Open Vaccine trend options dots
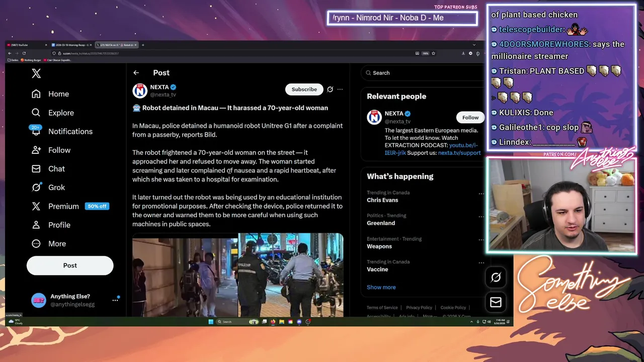The height and width of the screenshot is (362, 644). click(x=481, y=263)
